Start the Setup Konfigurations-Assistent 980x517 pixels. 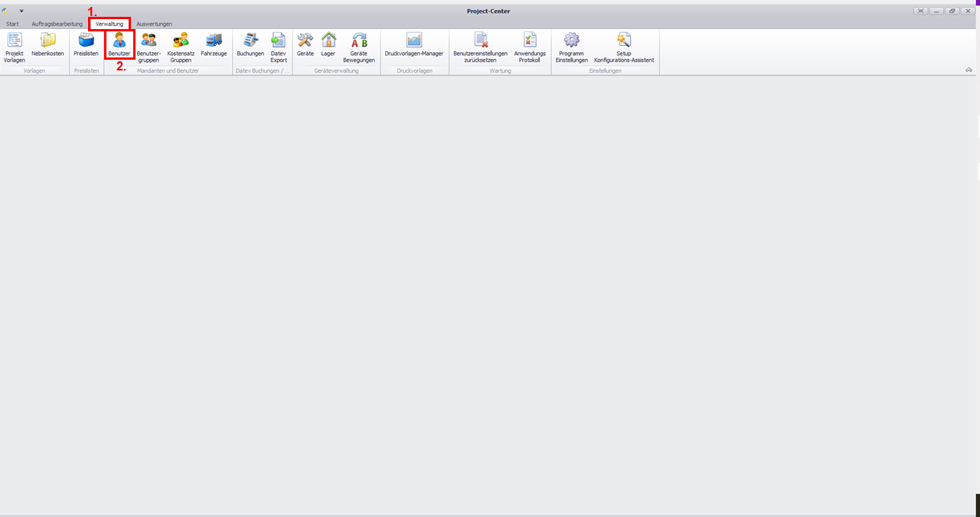point(624,47)
